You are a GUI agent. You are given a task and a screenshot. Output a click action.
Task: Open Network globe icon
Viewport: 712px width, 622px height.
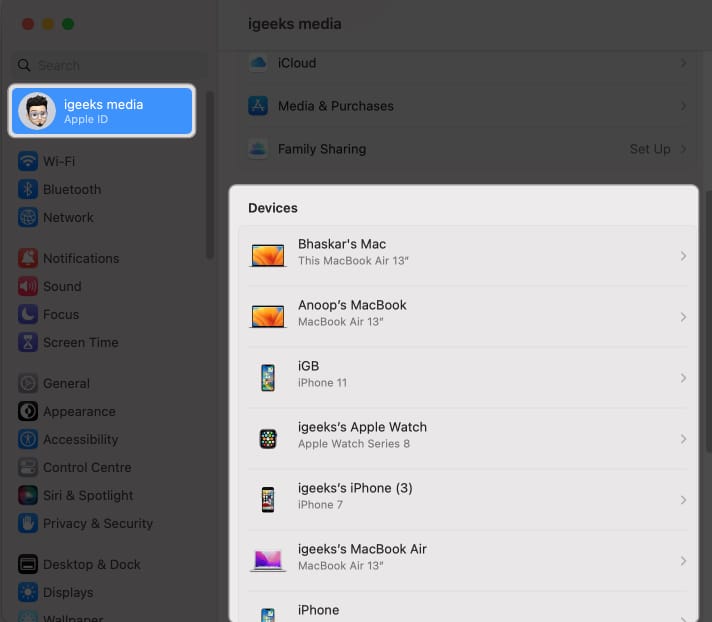[x=28, y=217]
